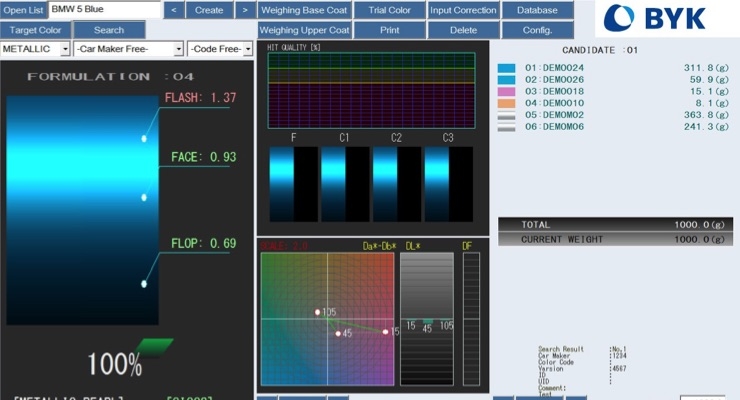Click the 363.8 (g) weight value

(706, 115)
